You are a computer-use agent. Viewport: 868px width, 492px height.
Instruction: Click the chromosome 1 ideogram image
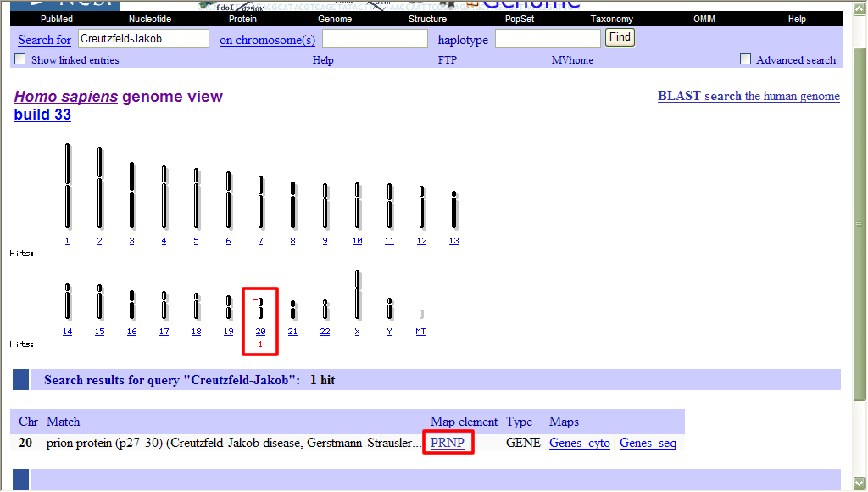pyautogui.click(x=68, y=186)
